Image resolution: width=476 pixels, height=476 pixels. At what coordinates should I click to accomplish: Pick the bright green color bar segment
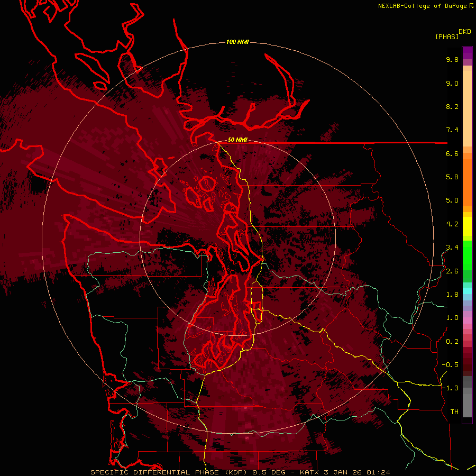[467, 255]
